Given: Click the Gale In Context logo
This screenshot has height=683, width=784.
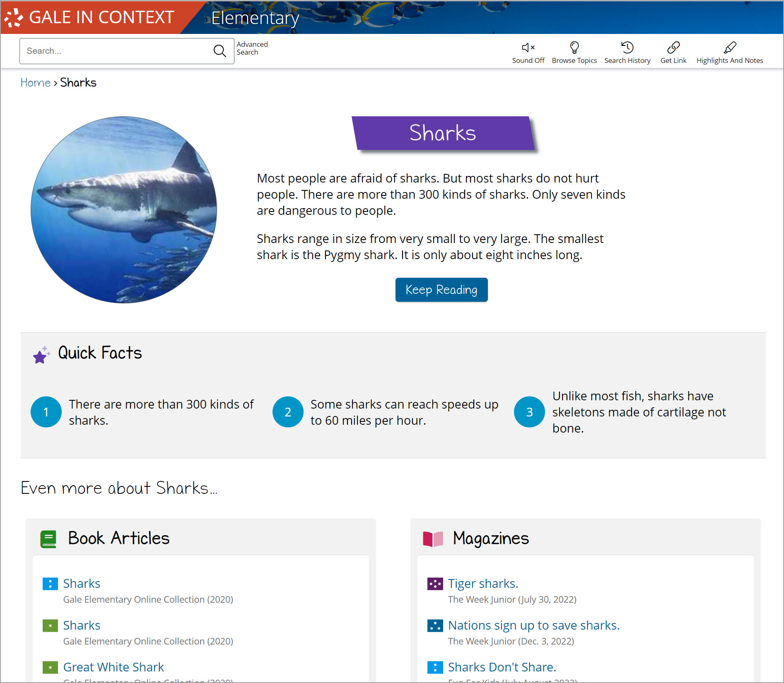Looking at the screenshot, I should point(89,17).
